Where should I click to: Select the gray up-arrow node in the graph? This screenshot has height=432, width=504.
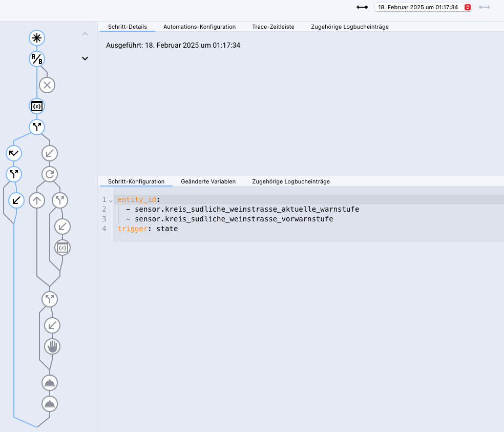pos(36,200)
